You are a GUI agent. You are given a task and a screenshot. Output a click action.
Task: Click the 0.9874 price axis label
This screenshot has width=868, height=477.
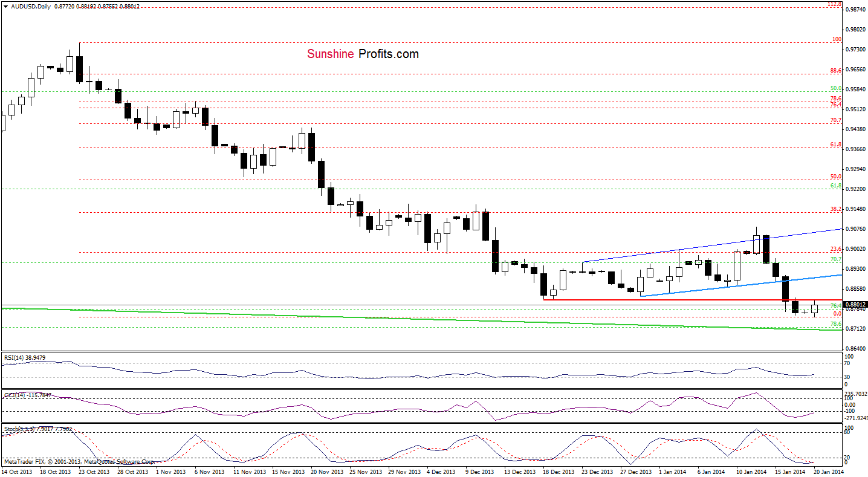tap(855, 10)
